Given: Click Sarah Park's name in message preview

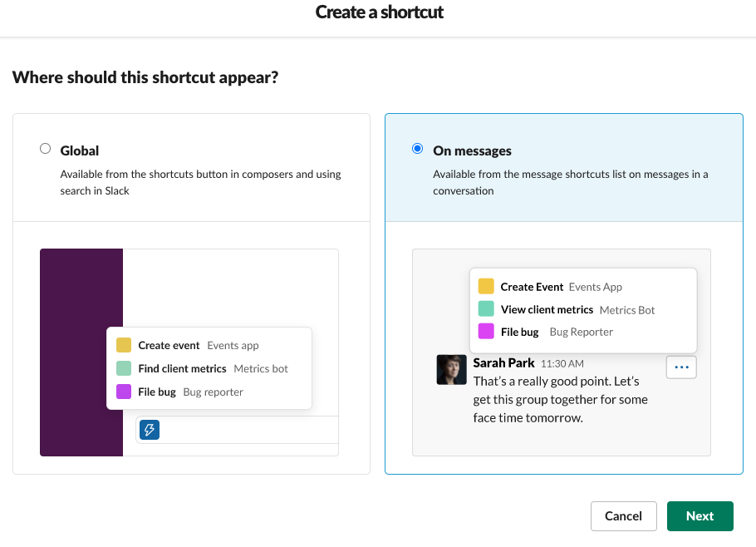Looking at the screenshot, I should (x=503, y=362).
